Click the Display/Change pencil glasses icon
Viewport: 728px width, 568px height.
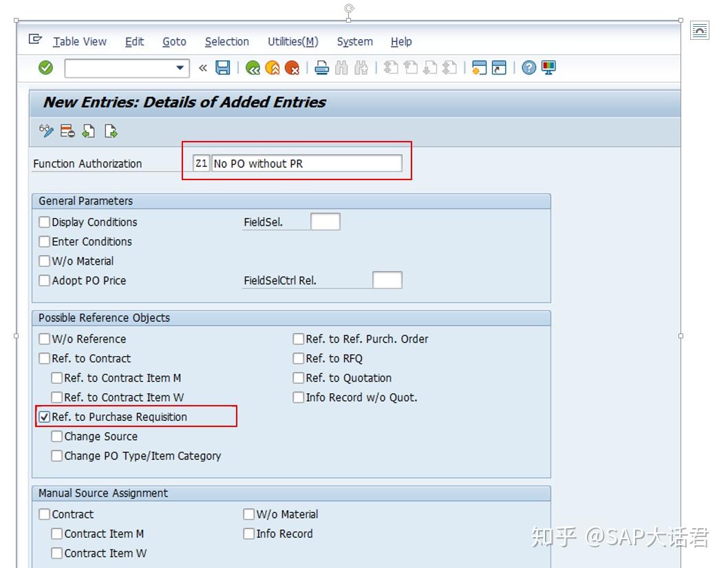(46, 131)
